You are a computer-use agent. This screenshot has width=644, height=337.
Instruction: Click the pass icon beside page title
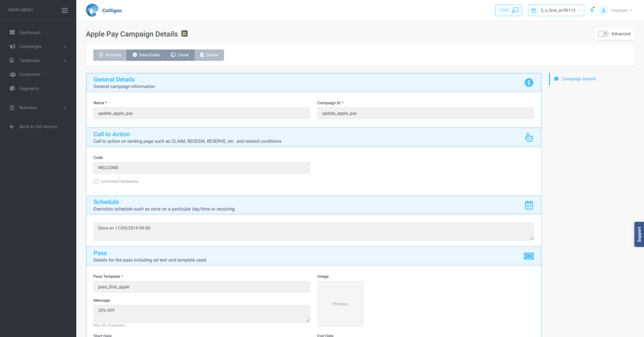(x=184, y=34)
